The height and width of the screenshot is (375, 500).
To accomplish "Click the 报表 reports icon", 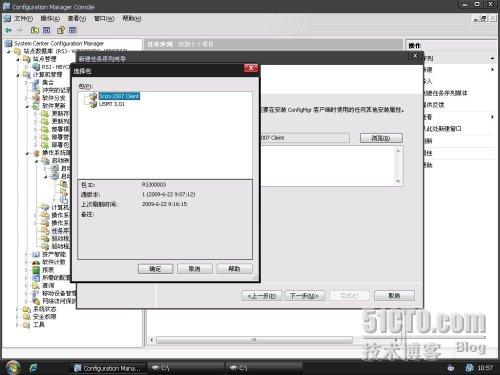I will [x=36, y=270].
